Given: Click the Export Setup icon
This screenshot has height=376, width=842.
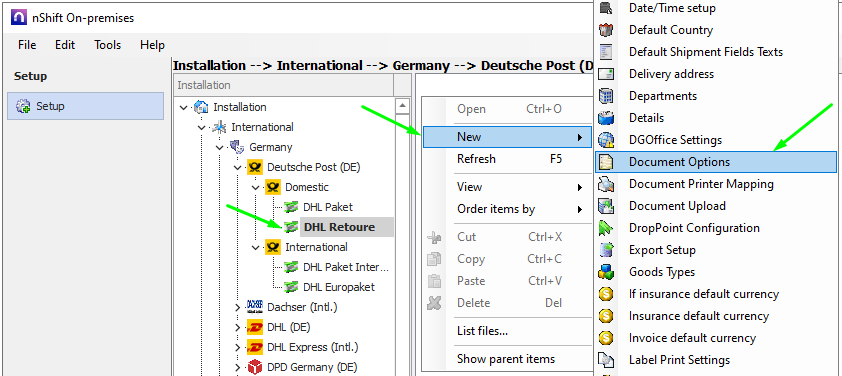Looking at the screenshot, I should click(606, 250).
